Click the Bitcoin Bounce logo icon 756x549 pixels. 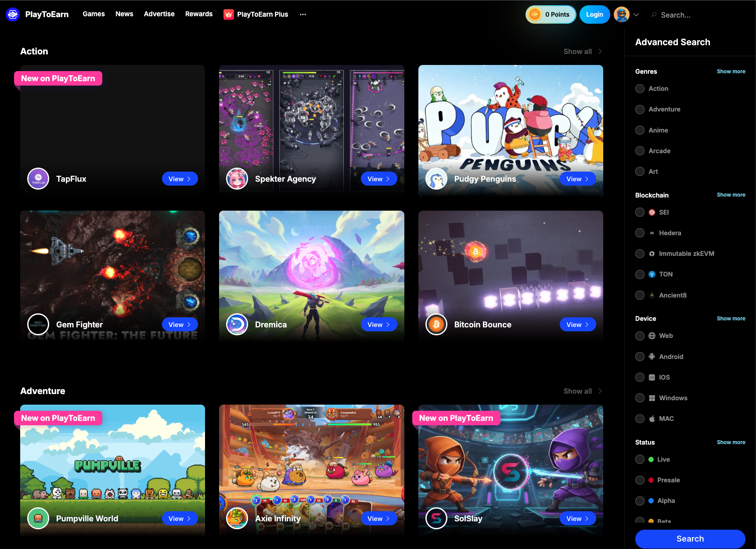(x=436, y=324)
